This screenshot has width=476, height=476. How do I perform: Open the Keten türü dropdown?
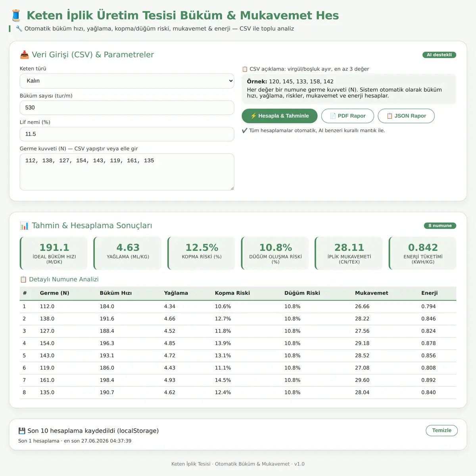pyautogui.click(x=127, y=81)
